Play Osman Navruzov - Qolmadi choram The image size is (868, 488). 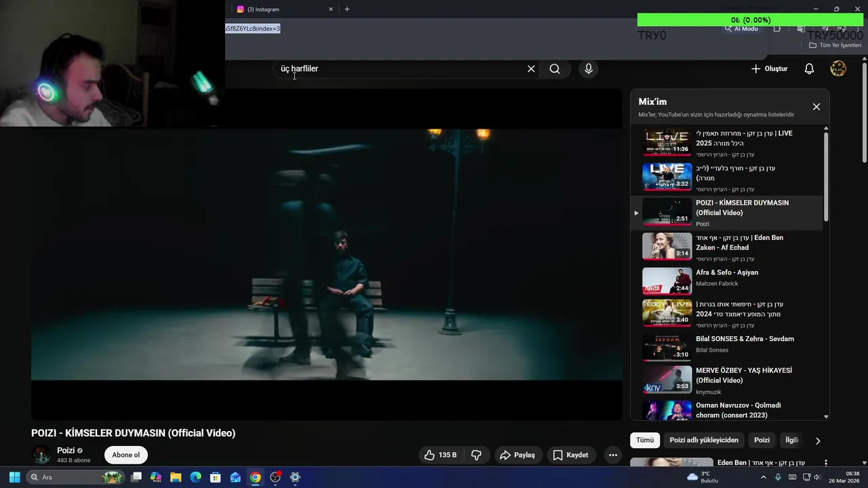[726, 410]
